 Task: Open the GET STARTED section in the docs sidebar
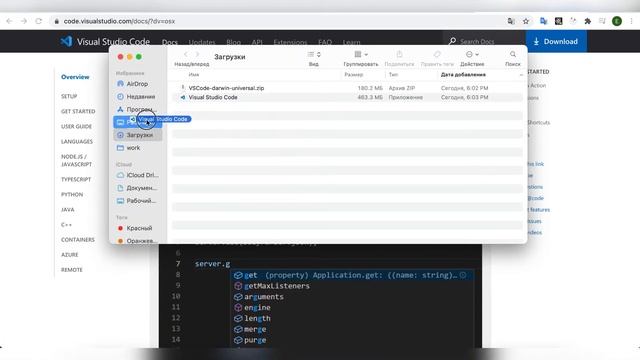click(78, 111)
